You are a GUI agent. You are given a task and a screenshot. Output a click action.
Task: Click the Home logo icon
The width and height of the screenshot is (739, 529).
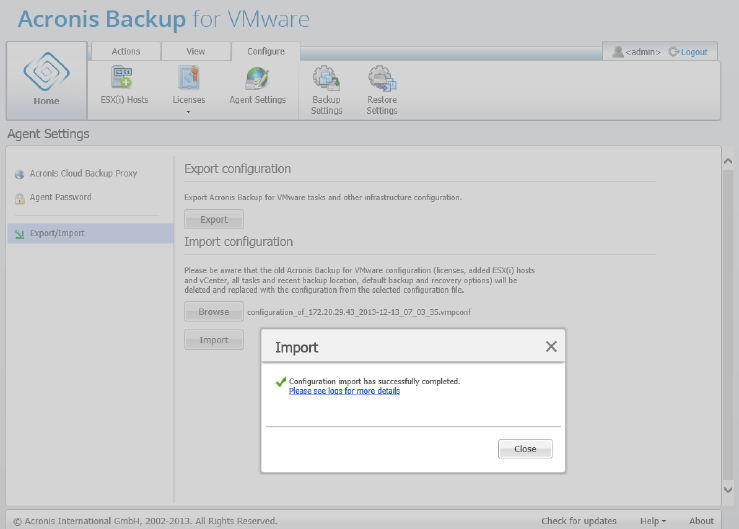[x=45, y=73]
